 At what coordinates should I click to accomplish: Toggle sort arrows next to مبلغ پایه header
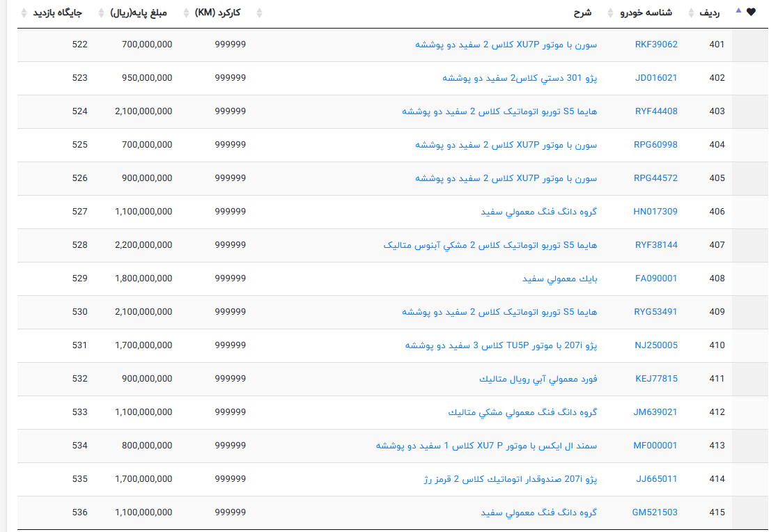[x=101, y=13]
